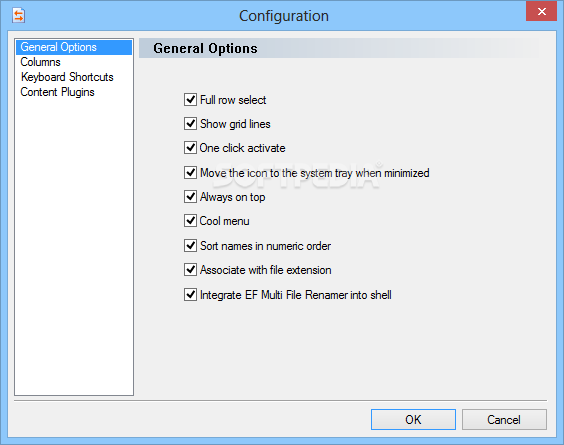Toggle Move the icon to system tray checkbox

190,173
